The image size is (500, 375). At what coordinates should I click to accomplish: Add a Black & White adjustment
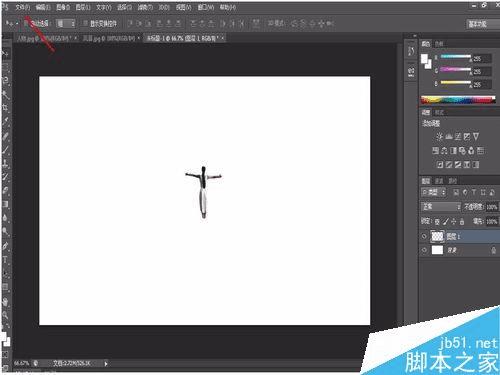[x=453, y=151]
